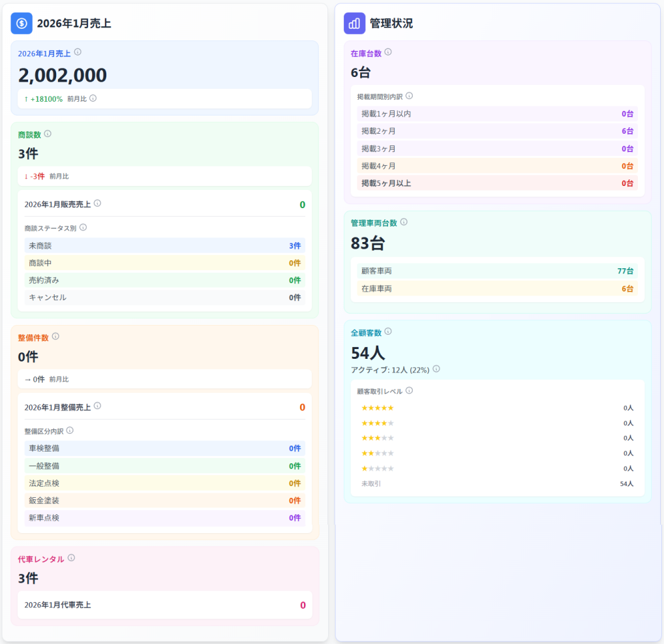Click info icon beside 掲載期間別内訳

409,96
